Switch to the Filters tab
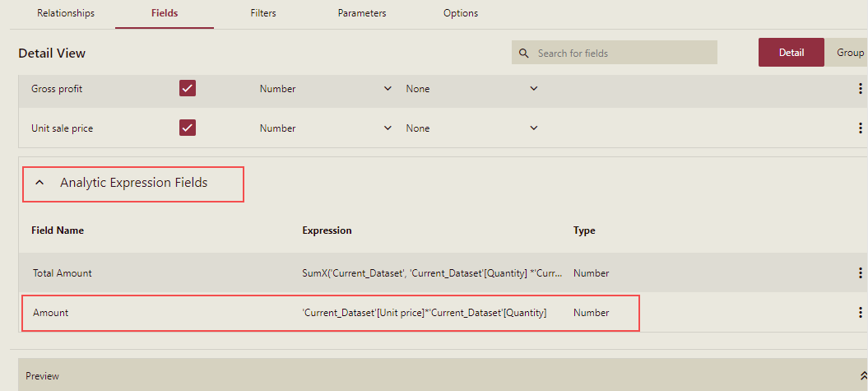The width and height of the screenshot is (868, 391). click(x=263, y=12)
